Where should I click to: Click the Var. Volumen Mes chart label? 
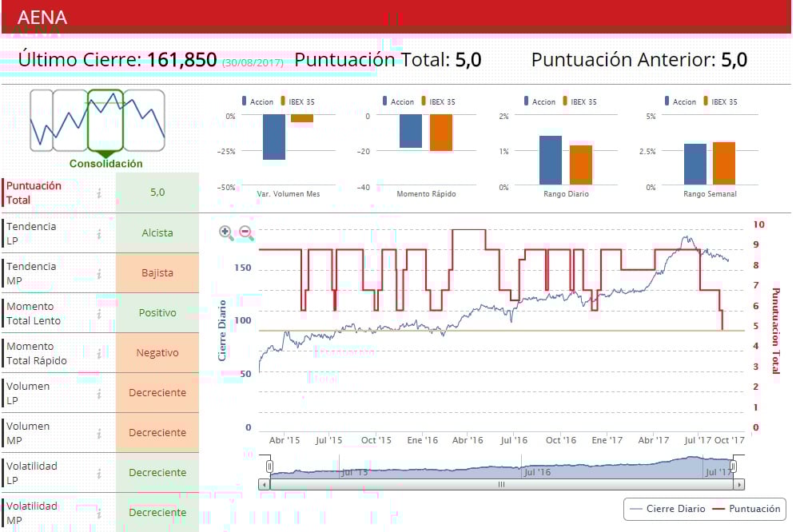289,194
